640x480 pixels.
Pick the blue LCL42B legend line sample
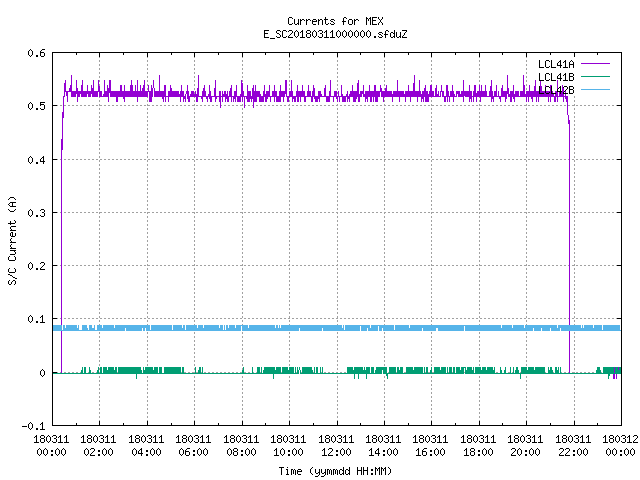pyautogui.click(x=595, y=89)
